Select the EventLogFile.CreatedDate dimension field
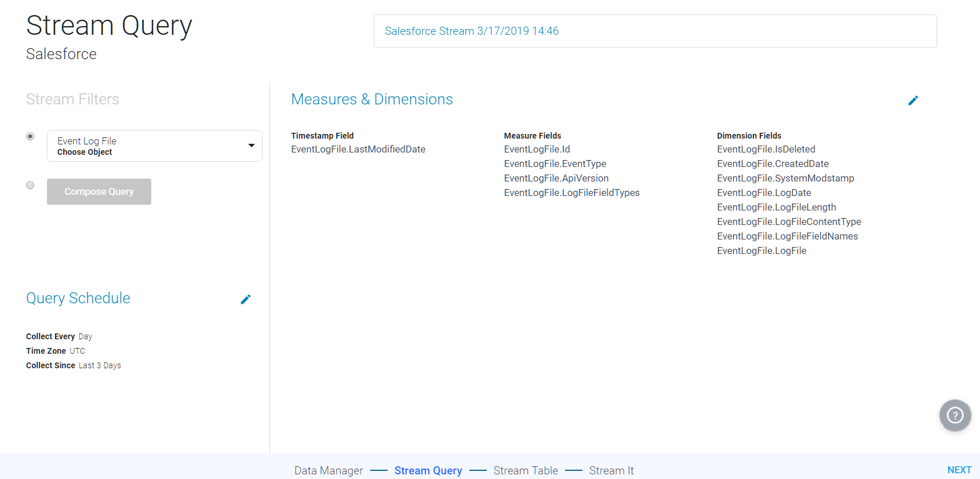This screenshot has width=980, height=479. click(x=773, y=164)
